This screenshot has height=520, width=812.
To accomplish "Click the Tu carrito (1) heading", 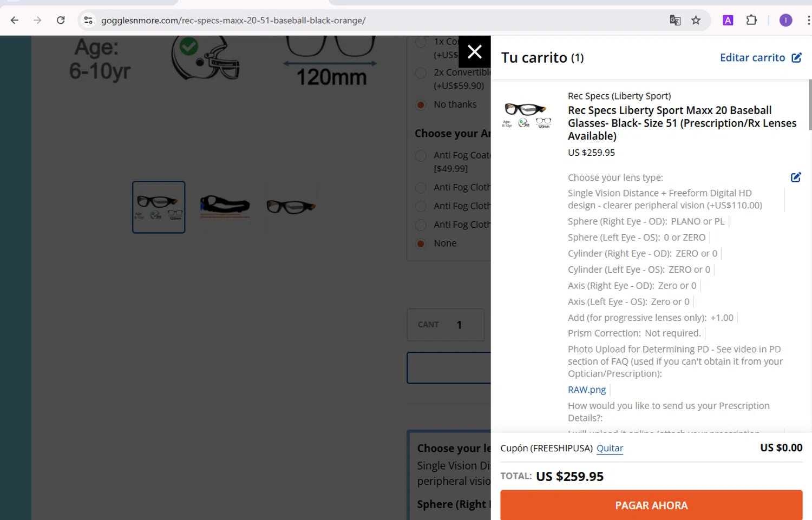I will pyautogui.click(x=542, y=58).
